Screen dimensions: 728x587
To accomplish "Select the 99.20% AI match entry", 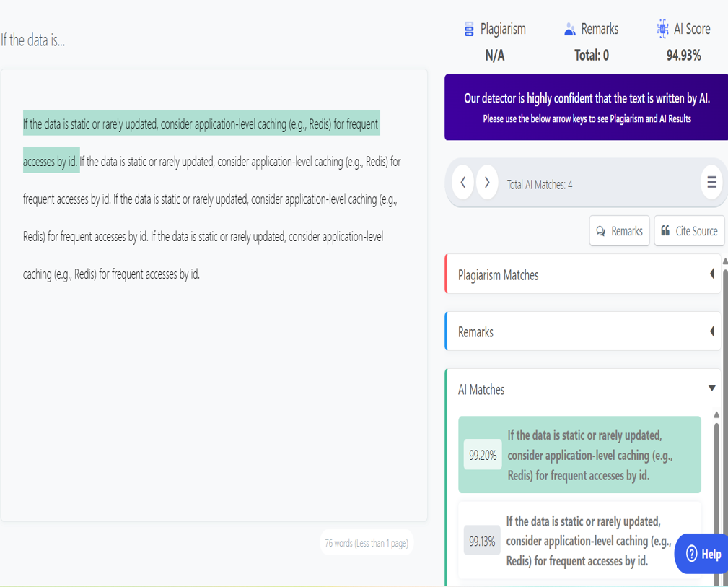I will pos(579,455).
